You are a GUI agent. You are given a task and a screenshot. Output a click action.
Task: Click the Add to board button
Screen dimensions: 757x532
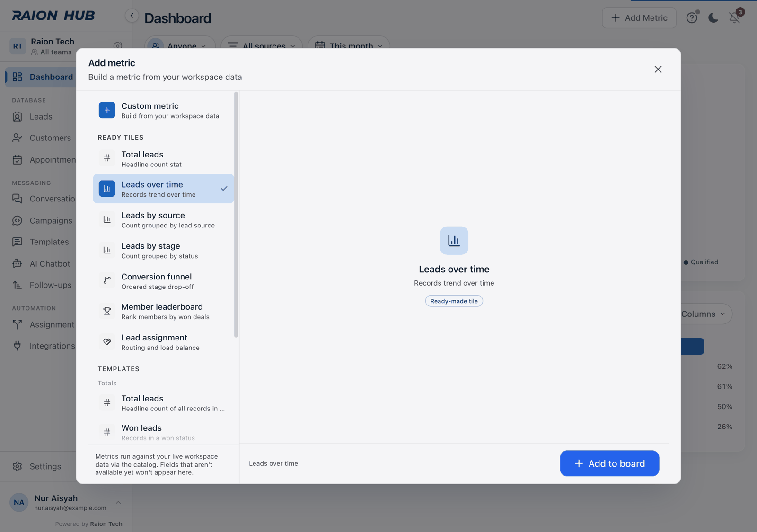[x=609, y=463]
